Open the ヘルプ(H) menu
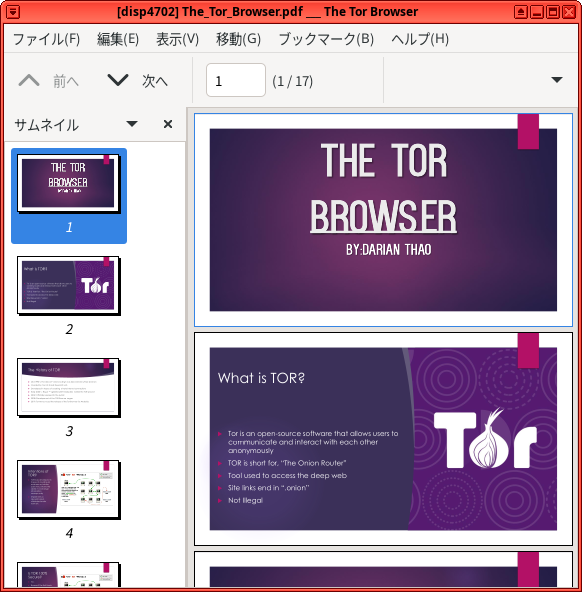Screen dimensions: 582x592 (x=420, y=39)
